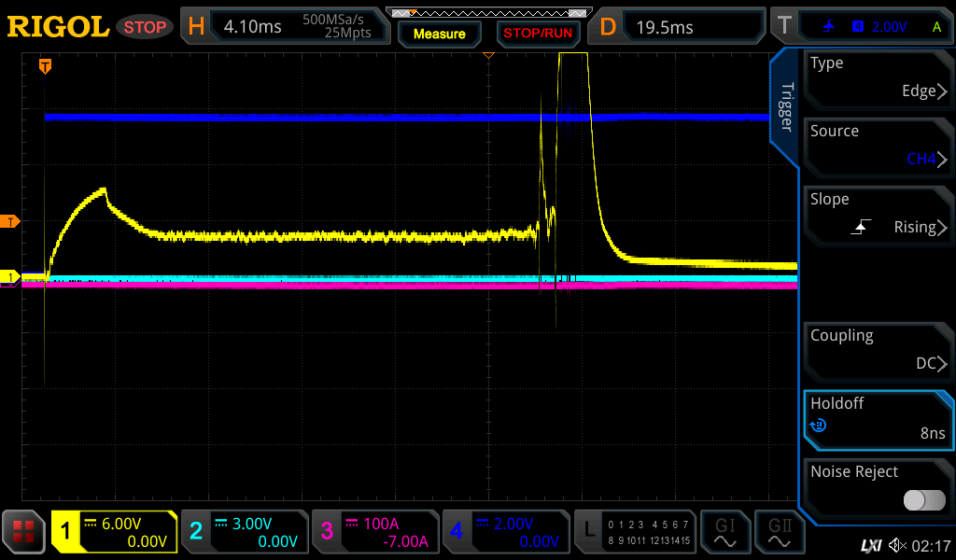
Task: Select the Holdoff 8ns field
Action: 878,418
